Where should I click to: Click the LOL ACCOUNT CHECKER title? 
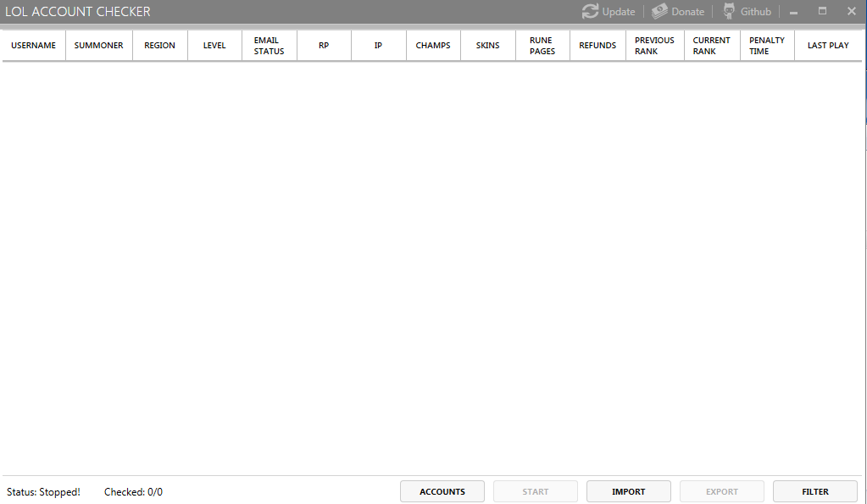[x=77, y=12]
